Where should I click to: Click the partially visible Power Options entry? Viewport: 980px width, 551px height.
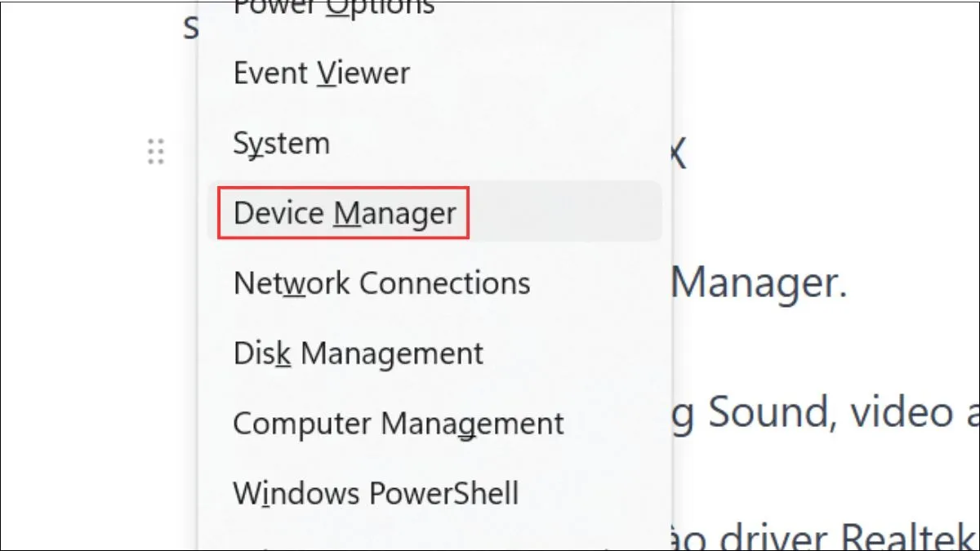(333, 8)
